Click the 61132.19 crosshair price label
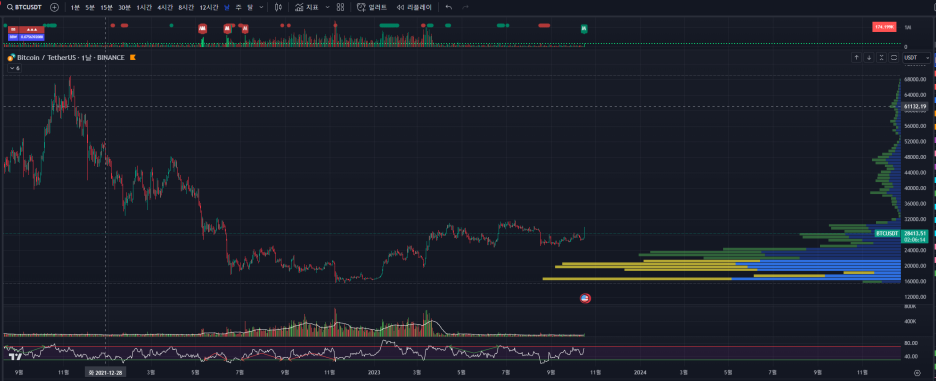 click(x=916, y=106)
